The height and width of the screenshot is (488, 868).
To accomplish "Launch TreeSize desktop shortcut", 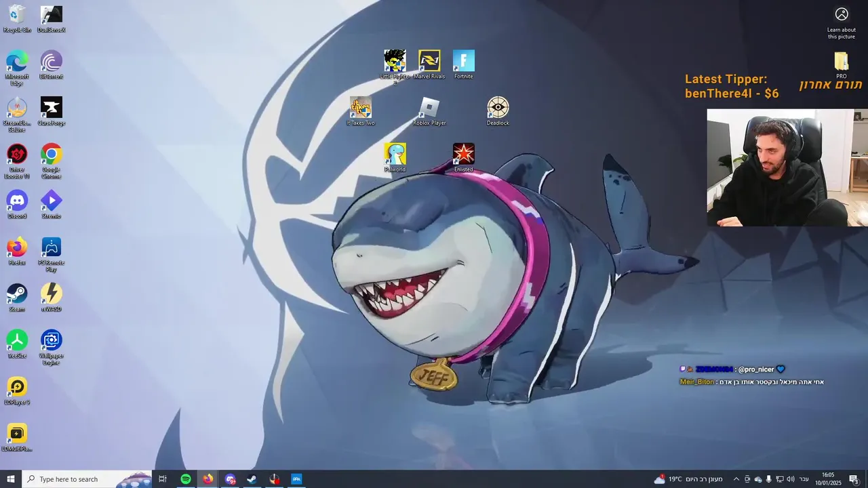I will (x=17, y=344).
